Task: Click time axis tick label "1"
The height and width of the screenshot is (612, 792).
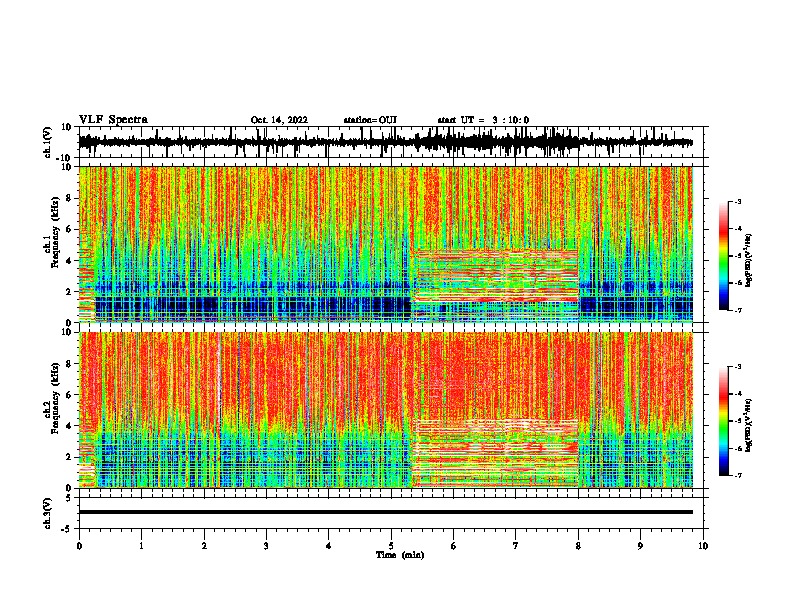Action: (x=141, y=546)
